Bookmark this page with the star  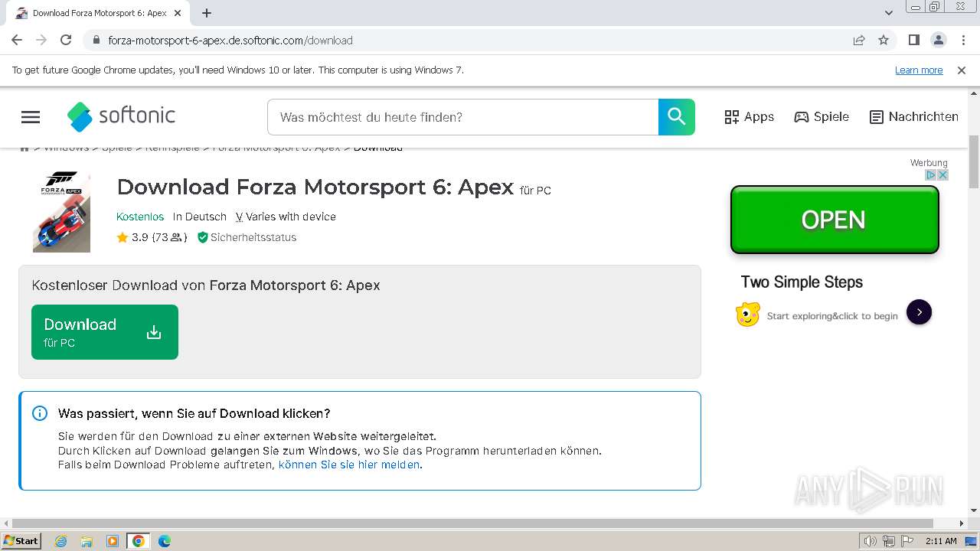click(884, 40)
